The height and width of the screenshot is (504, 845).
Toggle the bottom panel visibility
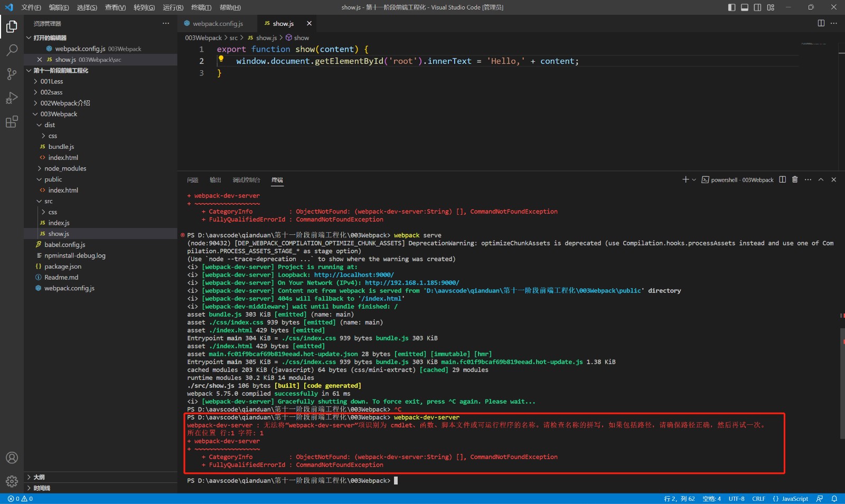tap(745, 7)
